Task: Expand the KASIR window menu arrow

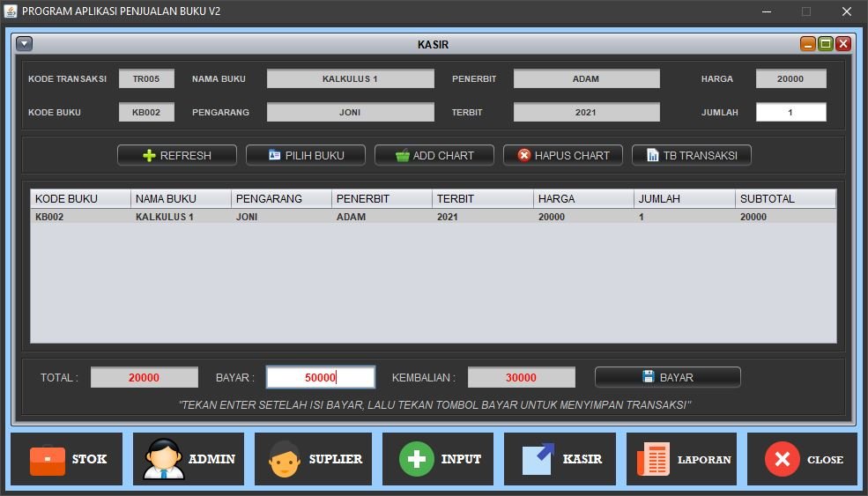Action: (24, 44)
